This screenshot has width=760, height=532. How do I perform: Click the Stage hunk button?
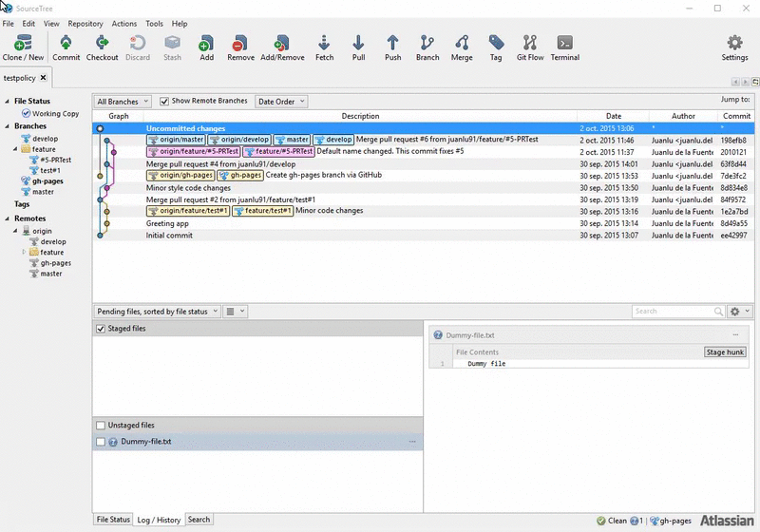click(x=725, y=352)
